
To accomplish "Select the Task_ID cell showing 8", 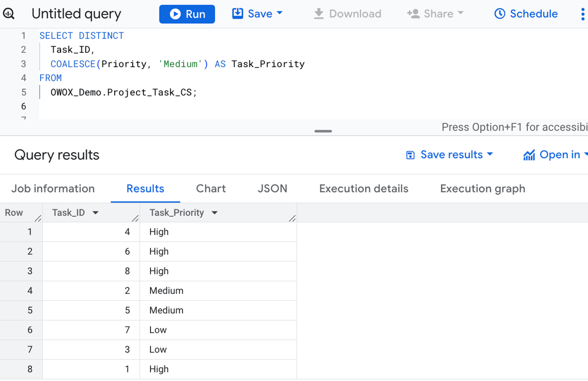I will pos(91,271).
